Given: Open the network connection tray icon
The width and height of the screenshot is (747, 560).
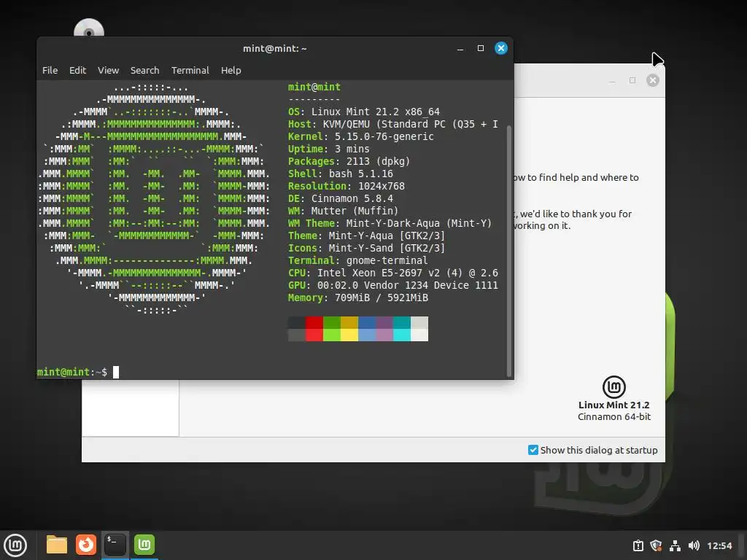Looking at the screenshot, I should click(x=675, y=545).
